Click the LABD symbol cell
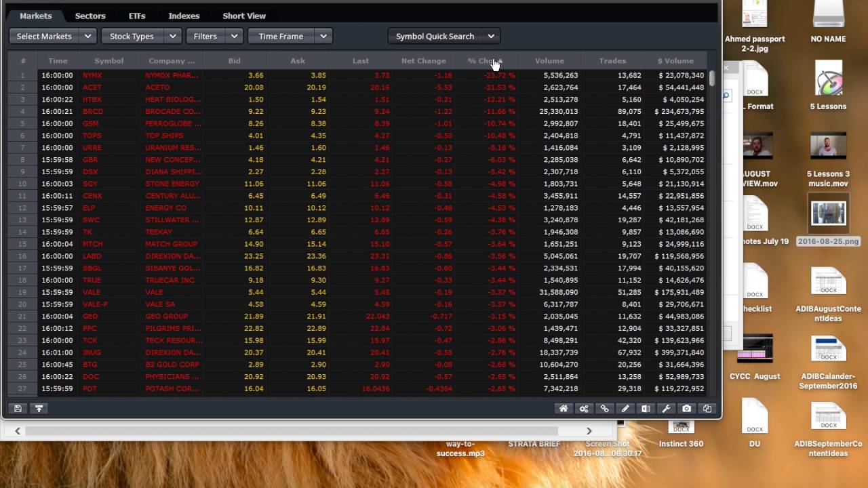The height and width of the screenshot is (488, 868). [92, 256]
